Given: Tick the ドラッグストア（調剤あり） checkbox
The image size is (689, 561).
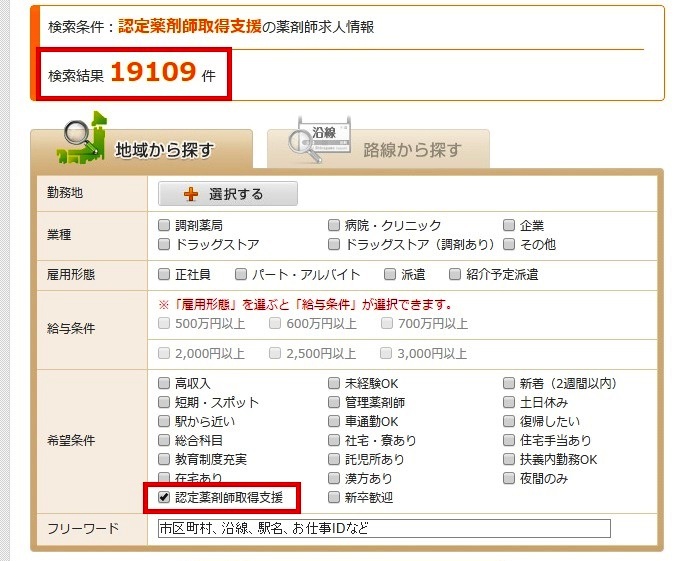Looking at the screenshot, I should (335, 244).
